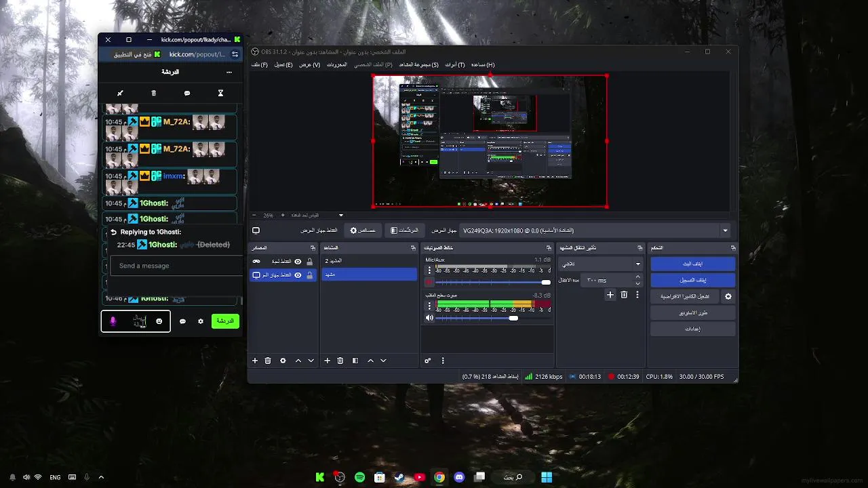The height and width of the screenshot is (488, 868).
Task: Toggle lock on display capture source
Action: coord(310,274)
